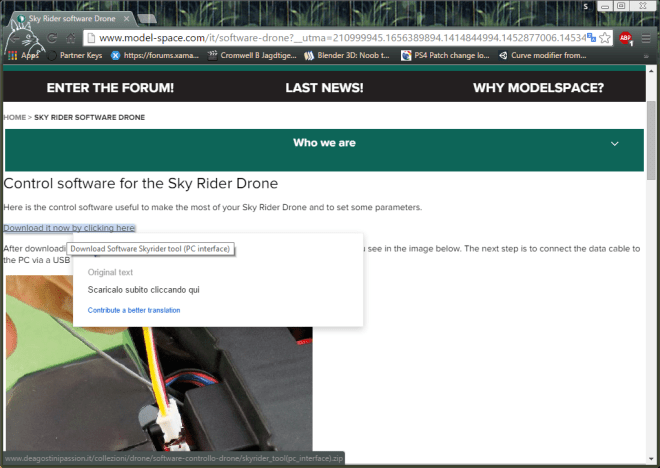Screen dimensions: 660x468
Task: Click the Download it now by clicking here link
Action: pos(69,228)
